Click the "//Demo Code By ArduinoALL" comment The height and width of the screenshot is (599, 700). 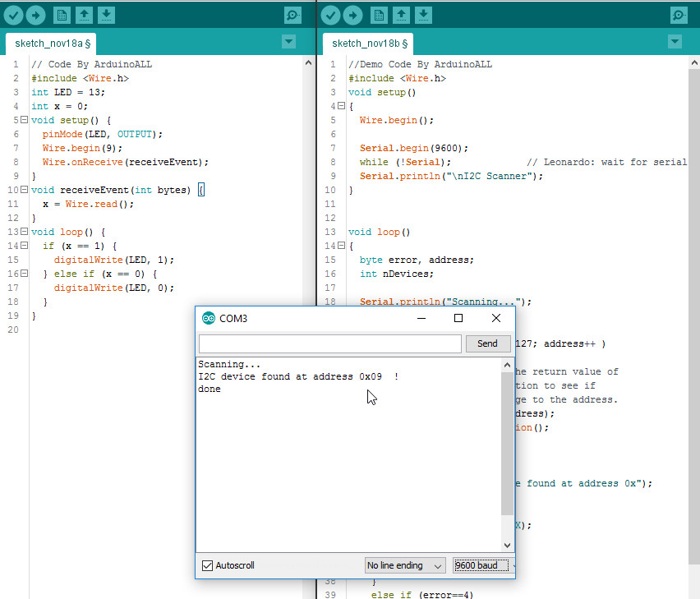[x=420, y=64]
